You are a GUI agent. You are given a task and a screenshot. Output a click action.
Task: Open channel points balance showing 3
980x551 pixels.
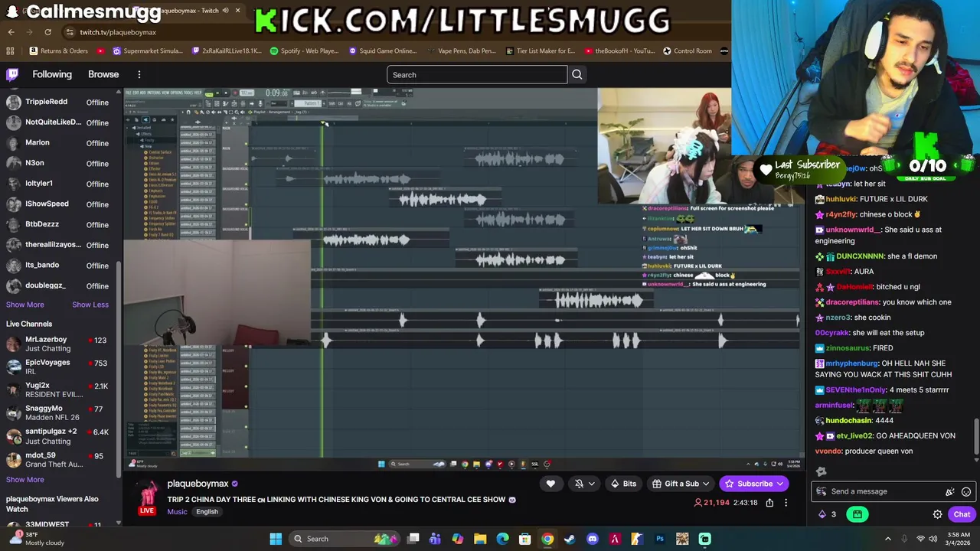point(828,514)
